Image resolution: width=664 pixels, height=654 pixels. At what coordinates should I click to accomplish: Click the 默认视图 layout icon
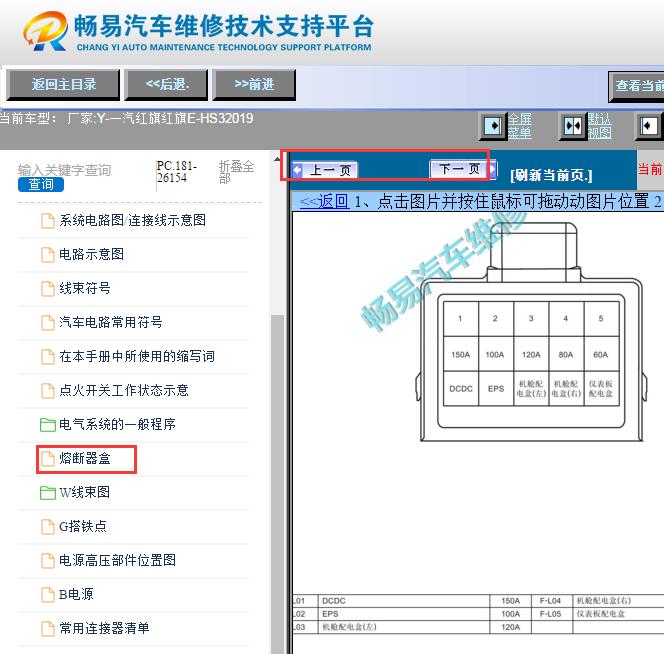coord(573,126)
